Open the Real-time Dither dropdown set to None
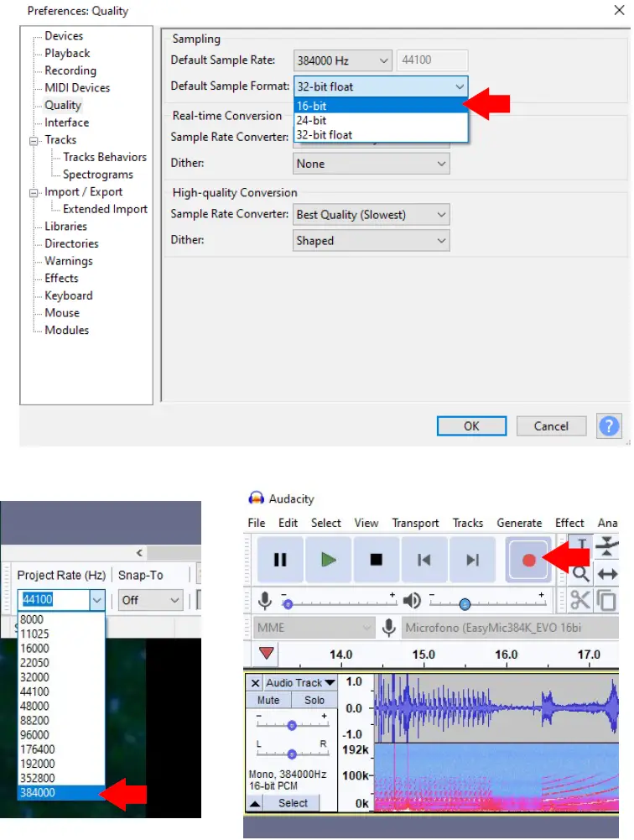 coord(371,164)
